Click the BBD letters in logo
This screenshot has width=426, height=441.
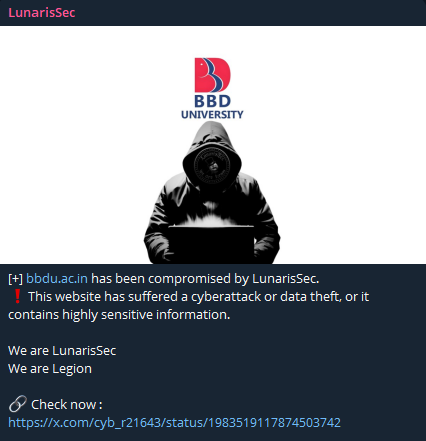212,101
